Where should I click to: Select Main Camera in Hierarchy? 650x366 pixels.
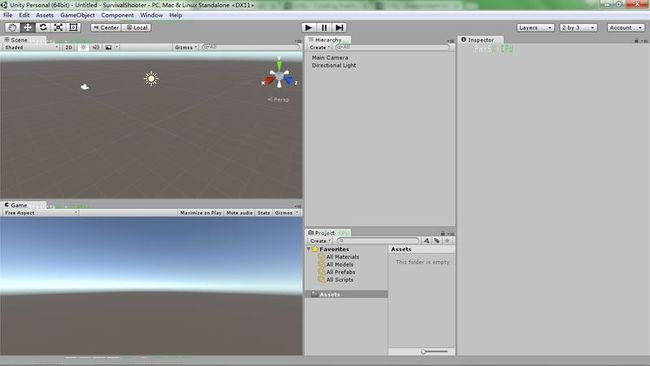330,58
